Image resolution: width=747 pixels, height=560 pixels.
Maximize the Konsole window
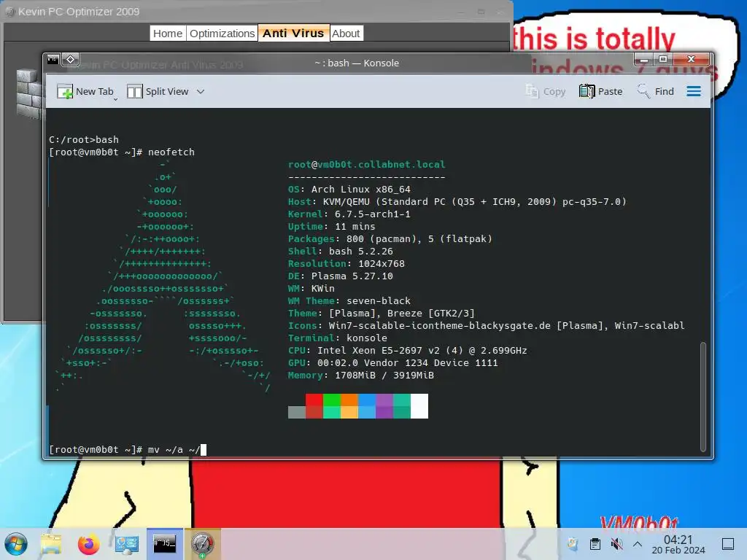point(662,60)
